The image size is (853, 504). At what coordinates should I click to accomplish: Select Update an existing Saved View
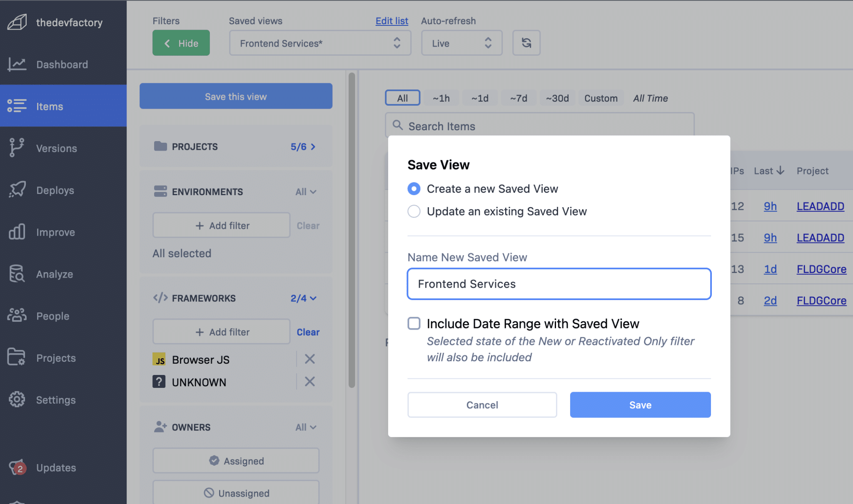pyautogui.click(x=414, y=211)
